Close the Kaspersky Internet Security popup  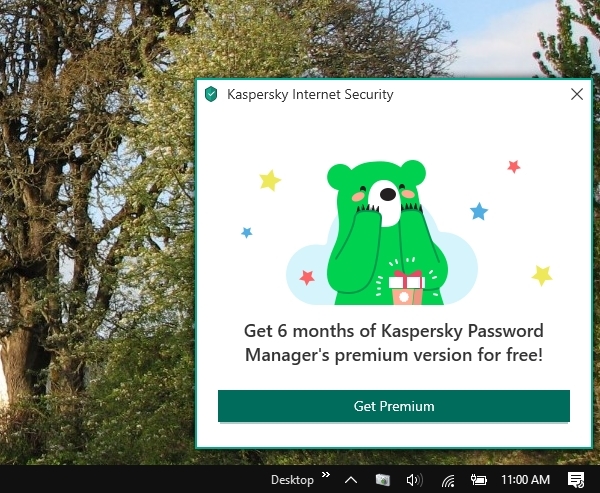[577, 94]
